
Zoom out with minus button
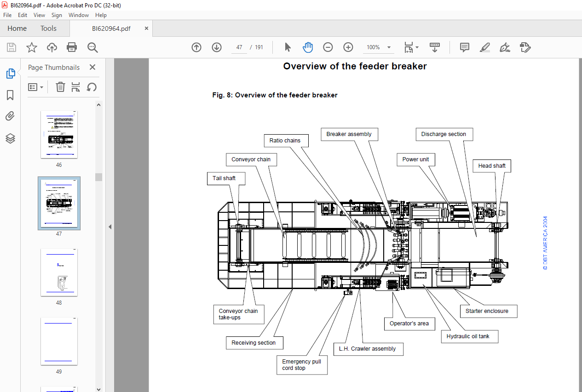(x=328, y=47)
